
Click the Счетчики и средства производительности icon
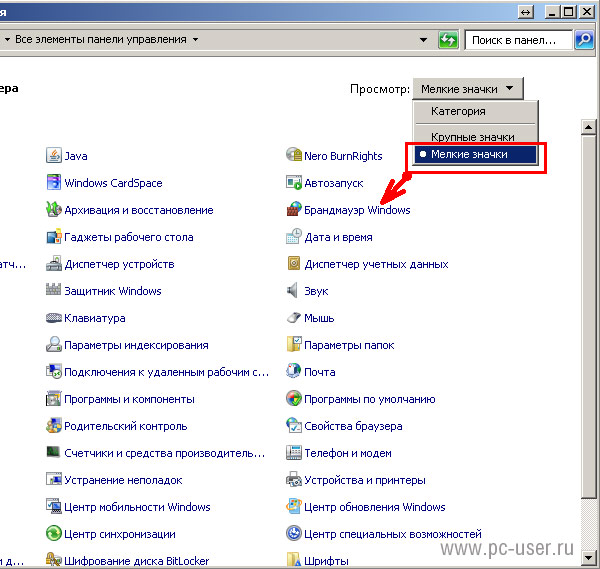pyautogui.click(x=54, y=452)
